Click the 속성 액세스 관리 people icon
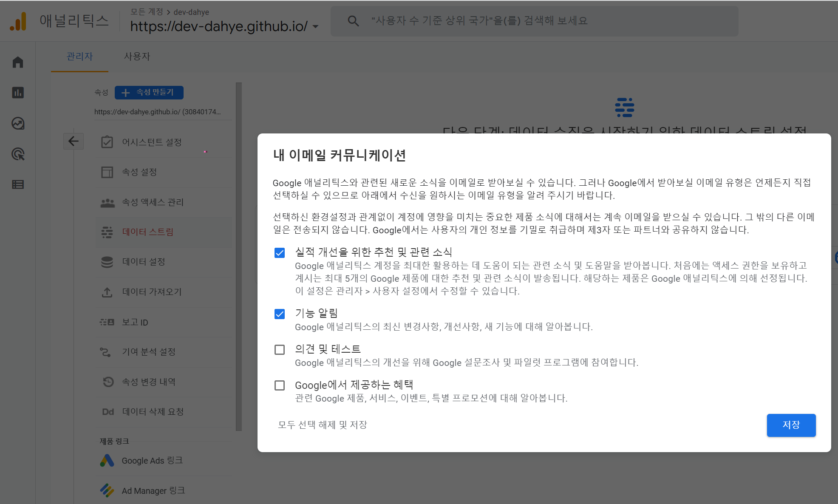Screen dimensions: 838x504 pyautogui.click(x=108, y=203)
